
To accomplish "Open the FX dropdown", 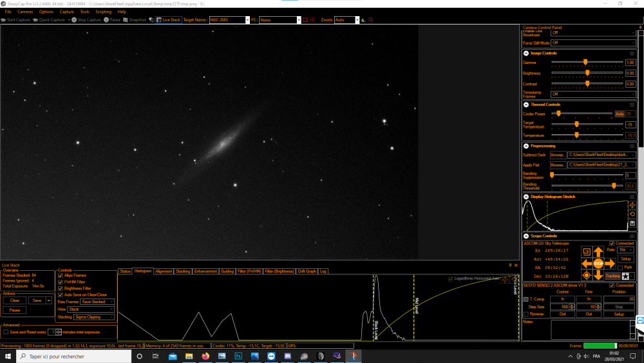I will pyautogui.click(x=299, y=20).
